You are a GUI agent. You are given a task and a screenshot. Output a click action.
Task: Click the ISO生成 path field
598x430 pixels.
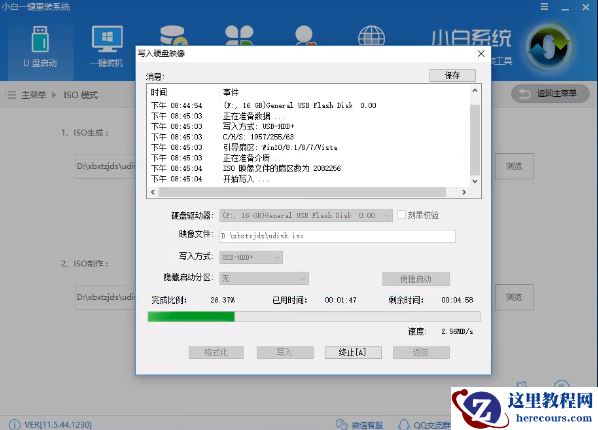point(106,166)
